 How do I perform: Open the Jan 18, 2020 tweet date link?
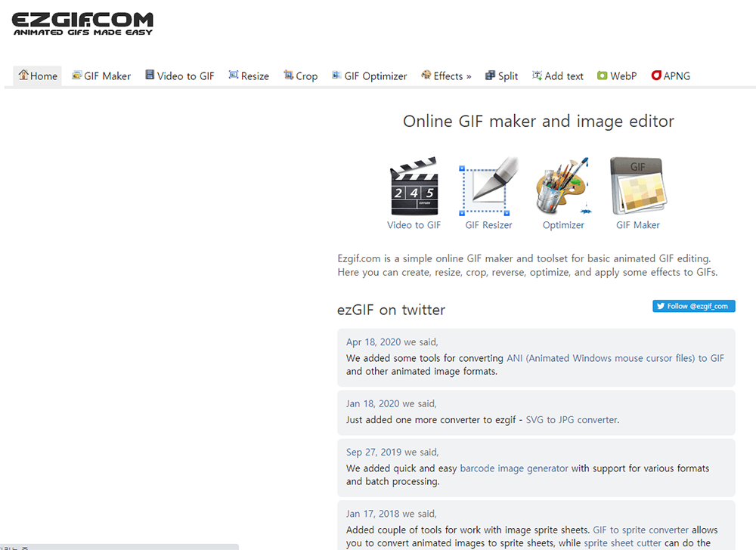[x=373, y=403]
